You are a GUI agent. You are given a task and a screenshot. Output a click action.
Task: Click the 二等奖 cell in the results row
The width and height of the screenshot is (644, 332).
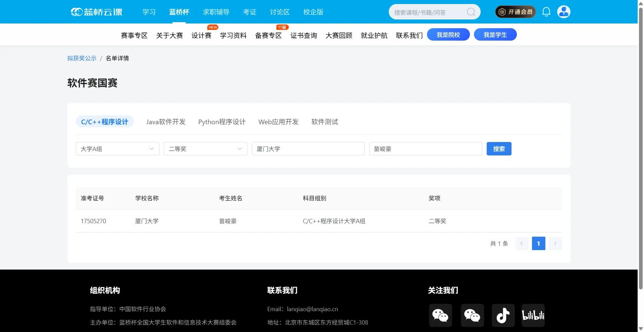coord(437,221)
